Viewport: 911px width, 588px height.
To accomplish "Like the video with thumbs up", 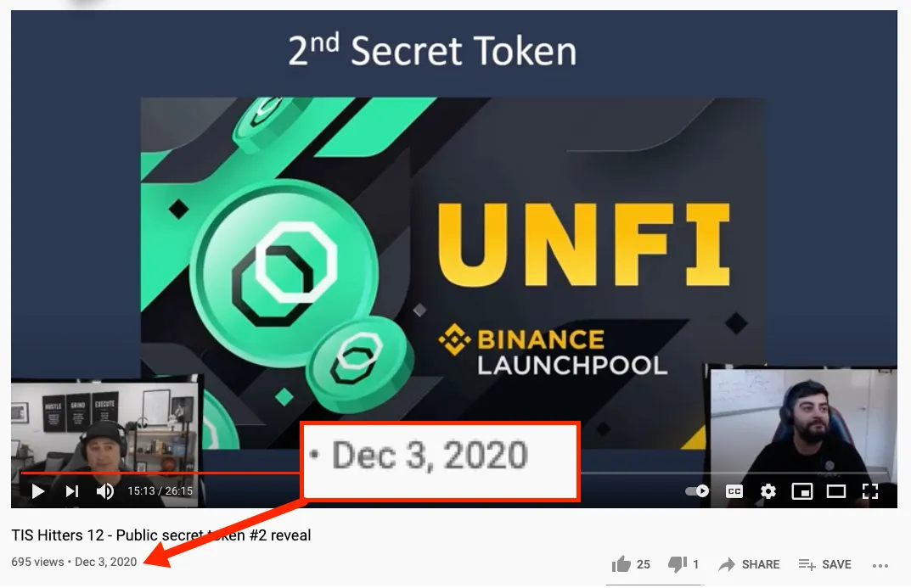I will (x=621, y=563).
